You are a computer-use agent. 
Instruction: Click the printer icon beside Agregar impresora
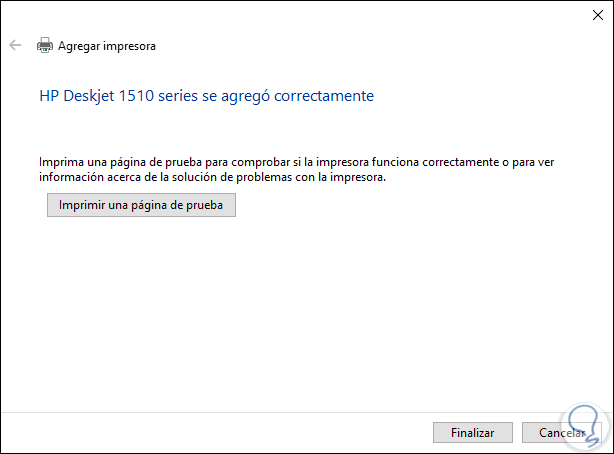pyautogui.click(x=44, y=45)
